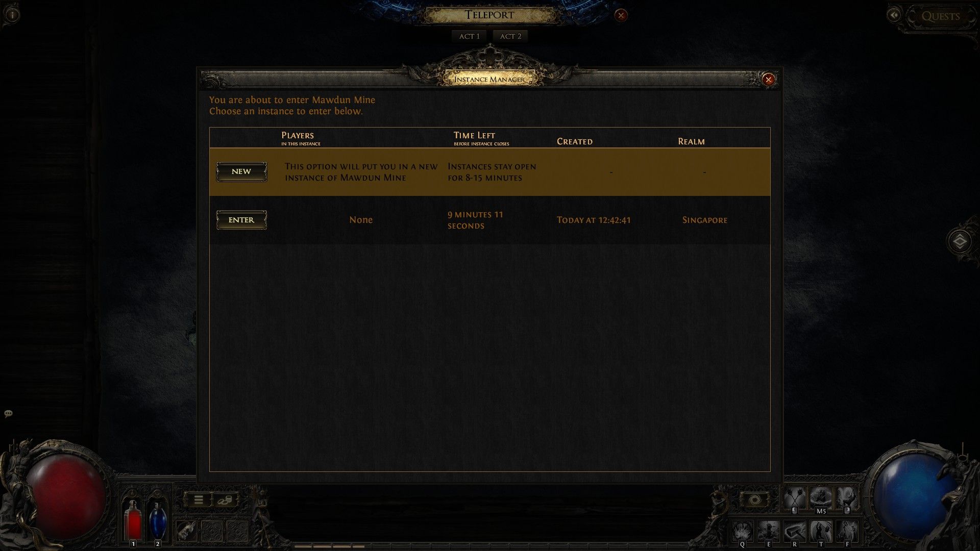This screenshot has height=551, width=980.
Task: Click the flask slot icon labeled 1
Action: (133, 521)
